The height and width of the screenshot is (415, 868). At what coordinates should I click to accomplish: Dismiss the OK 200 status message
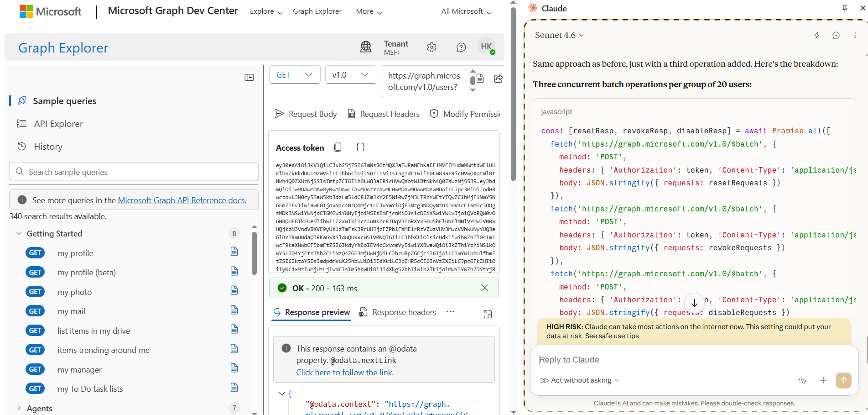484,288
